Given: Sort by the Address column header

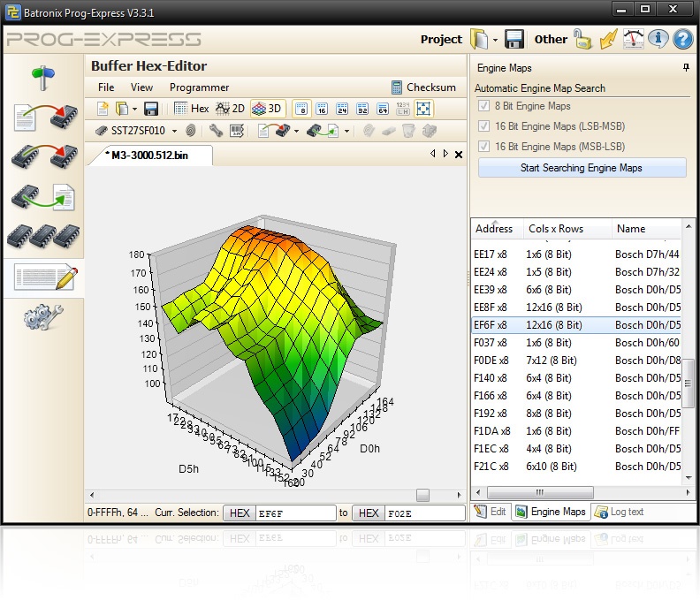Looking at the screenshot, I should [x=496, y=229].
